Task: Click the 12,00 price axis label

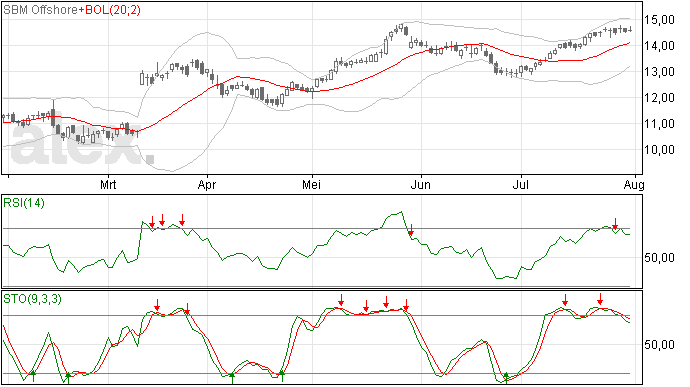Action: coord(659,98)
